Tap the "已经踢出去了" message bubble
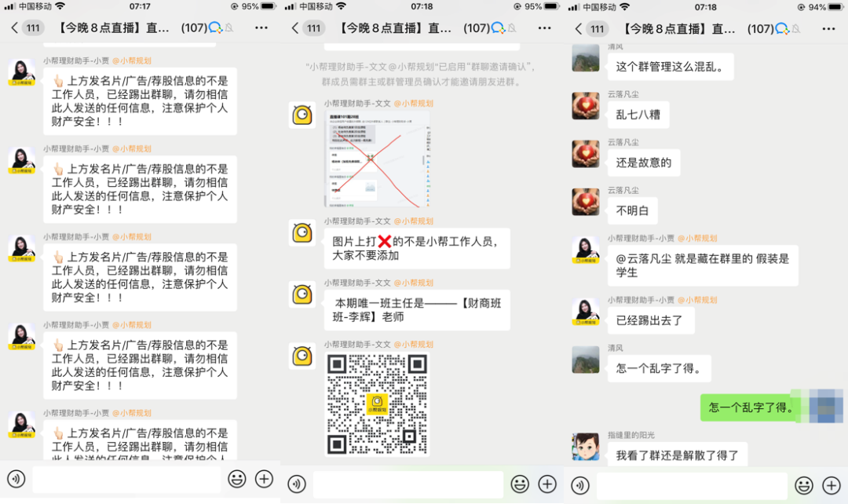 [649, 320]
